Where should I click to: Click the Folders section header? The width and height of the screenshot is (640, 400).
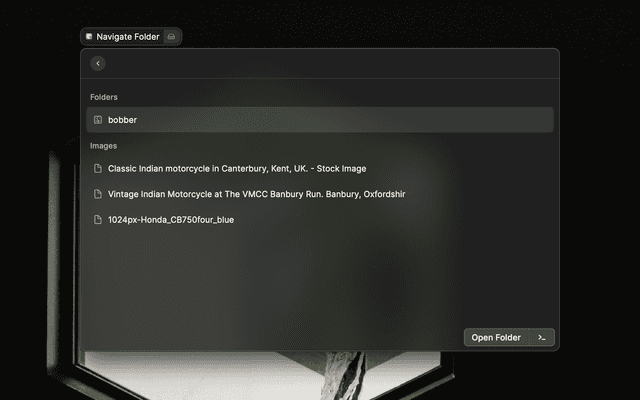pyautogui.click(x=103, y=97)
